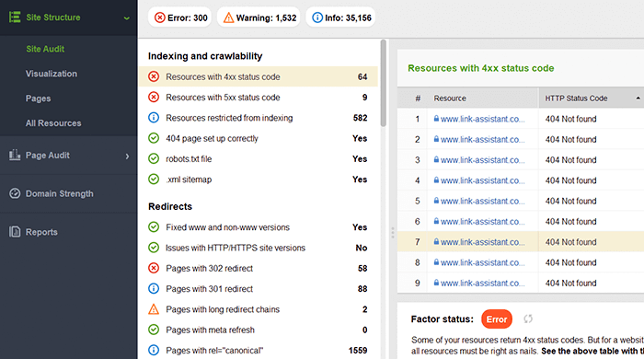The width and height of the screenshot is (644, 359).
Task: Click the # column header
Action: pos(412,98)
